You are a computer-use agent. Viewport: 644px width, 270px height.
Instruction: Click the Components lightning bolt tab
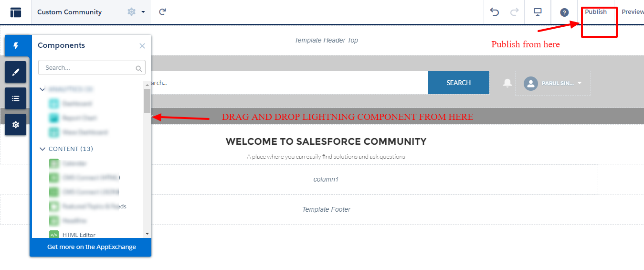pyautogui.click(x=16, y=46)
